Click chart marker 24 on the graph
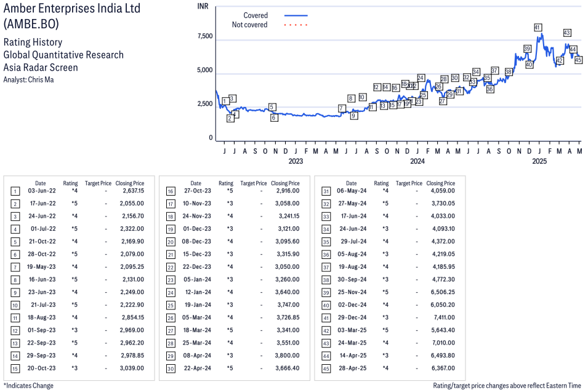The image size is (588, 390). pos(421,78)
